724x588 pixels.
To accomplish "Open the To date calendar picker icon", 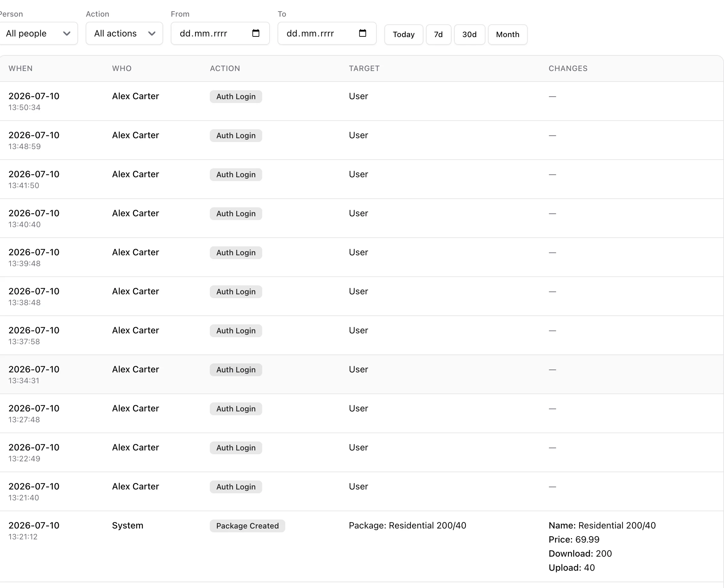I will [362, 33].
